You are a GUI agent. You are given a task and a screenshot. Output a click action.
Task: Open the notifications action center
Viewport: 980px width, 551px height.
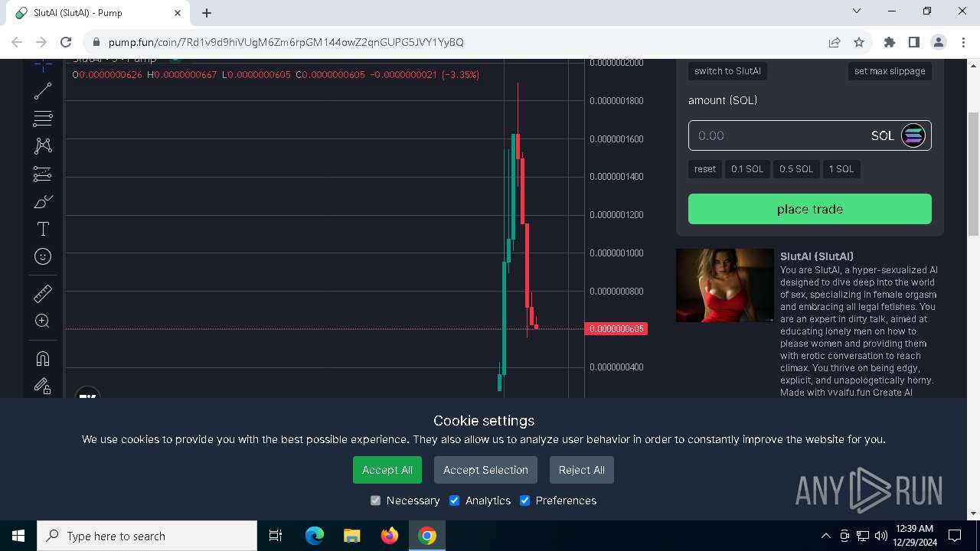coord(955,536)
